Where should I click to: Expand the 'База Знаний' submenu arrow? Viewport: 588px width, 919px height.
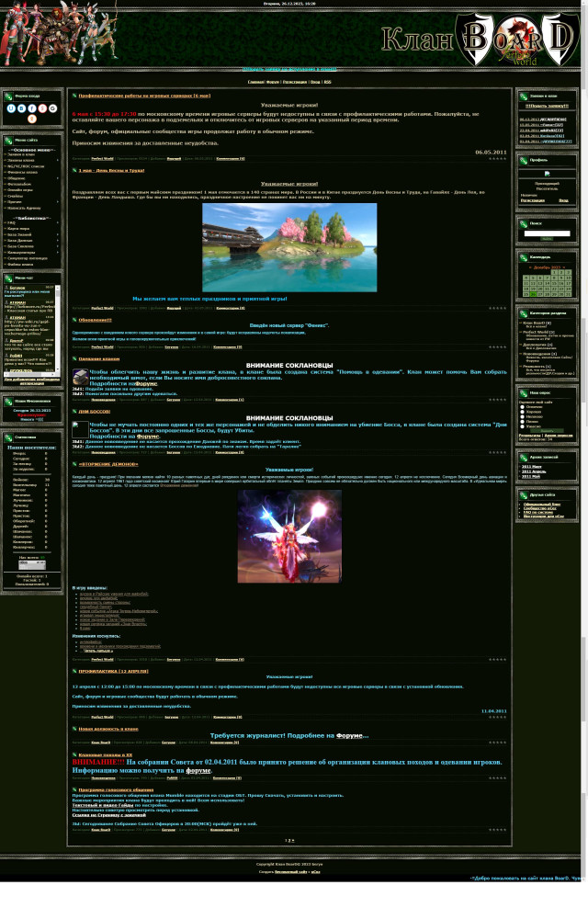(x=57, y=234)
